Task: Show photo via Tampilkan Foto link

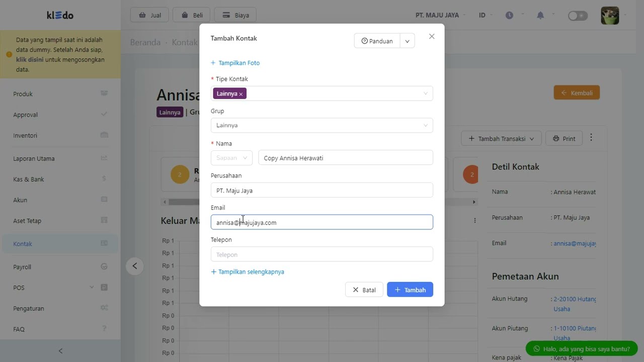Action: point(235,63)
